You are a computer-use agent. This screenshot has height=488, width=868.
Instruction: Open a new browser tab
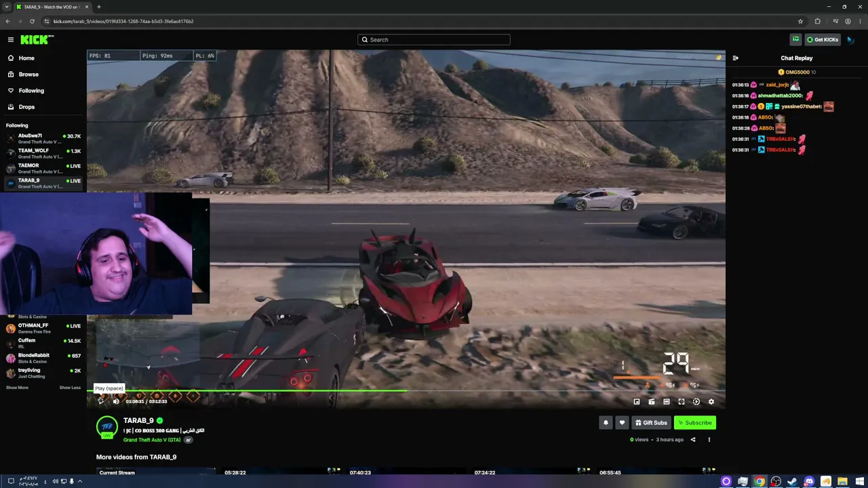(x=99, y=7)
